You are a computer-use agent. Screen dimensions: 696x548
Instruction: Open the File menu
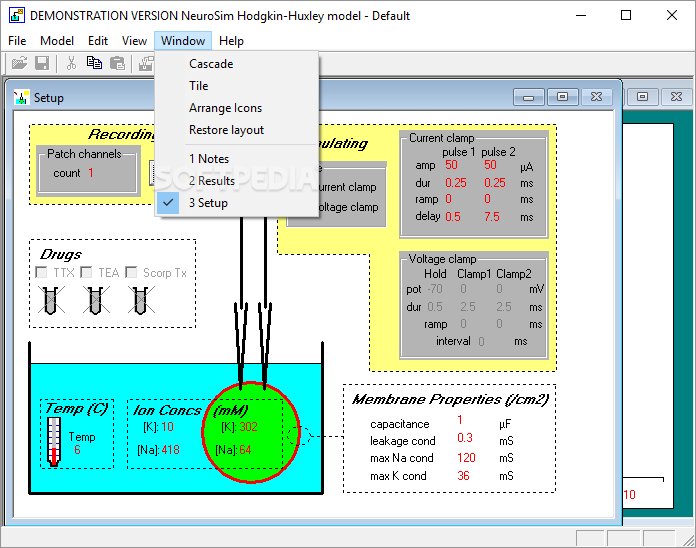17,41
